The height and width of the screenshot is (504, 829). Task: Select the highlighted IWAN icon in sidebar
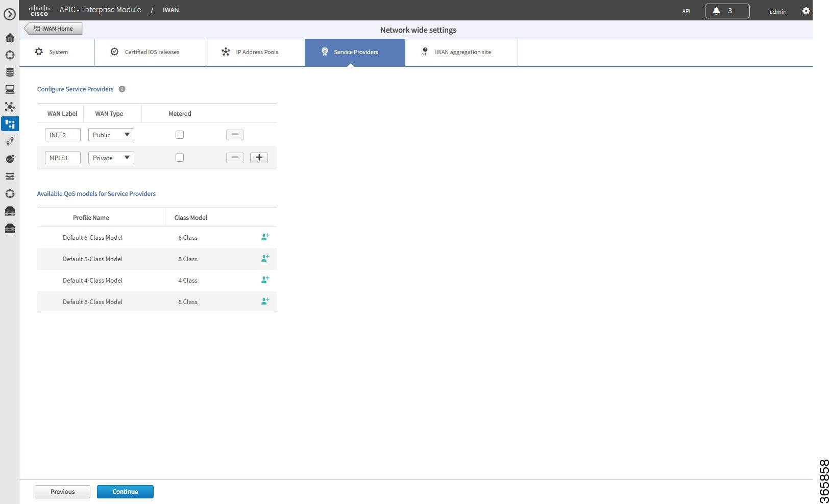pyautogui.click(x=10, y=123)
